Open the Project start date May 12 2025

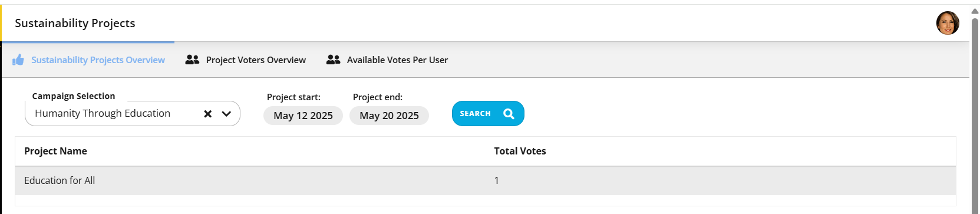coord(303,116)
